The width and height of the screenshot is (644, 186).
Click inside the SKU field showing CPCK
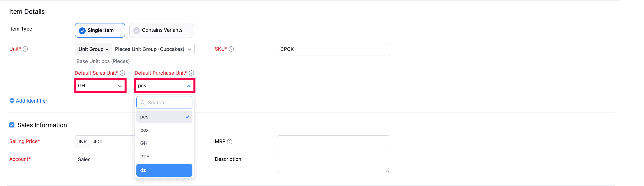click(x=333, y=49)
